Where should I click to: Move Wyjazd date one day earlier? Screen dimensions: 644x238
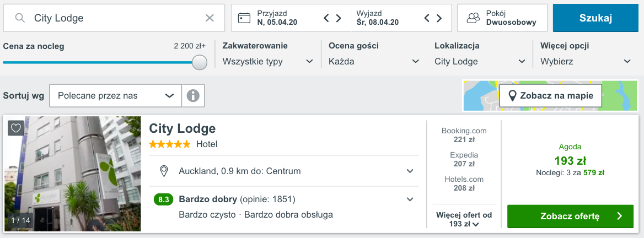pyautogui.click(x=427, y=18)
